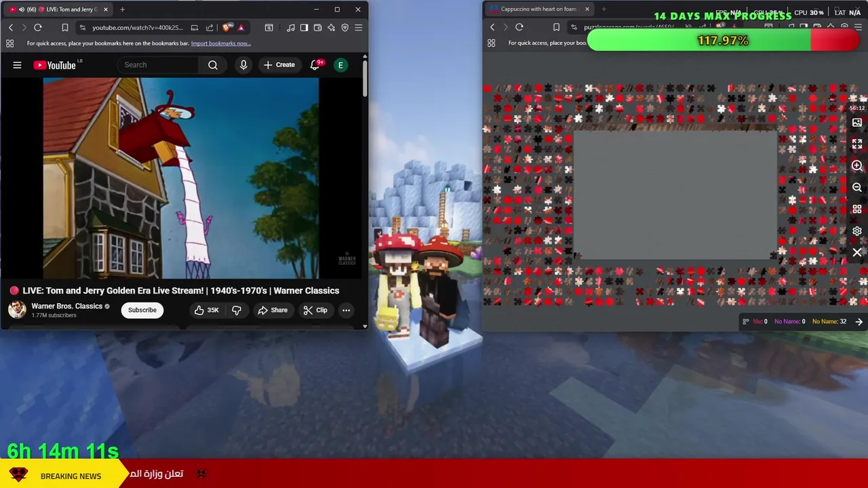Arrange puzzle pieces with grid icon
The height and width of the screenshot is (488, 868).
pyautogui.click(x=857, y=209)
